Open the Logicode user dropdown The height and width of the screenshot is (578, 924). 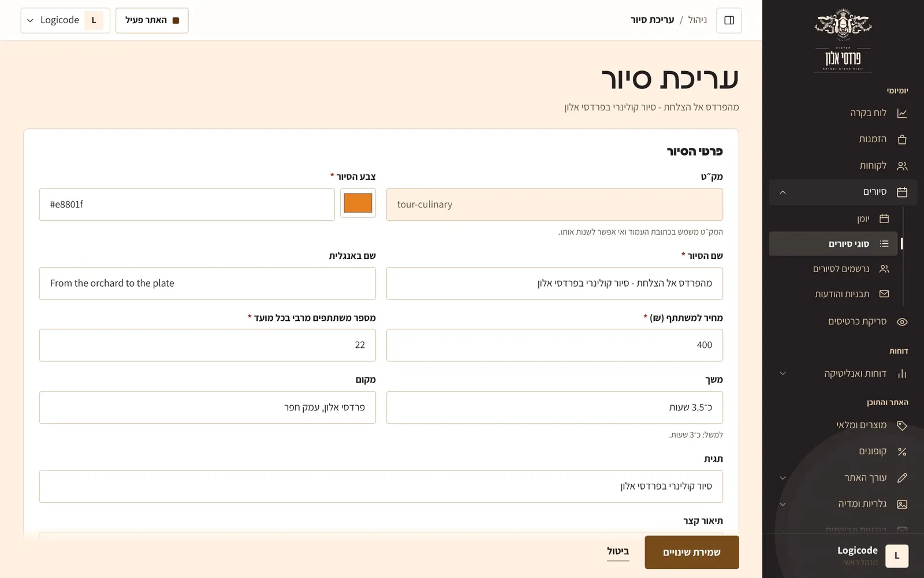pyautogui.click(x=65, y=20)
